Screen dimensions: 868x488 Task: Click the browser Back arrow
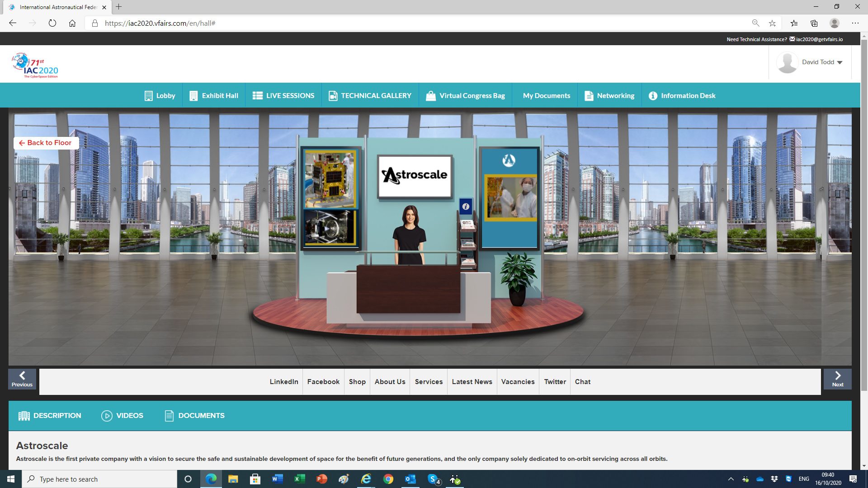(x=13, y=23)
